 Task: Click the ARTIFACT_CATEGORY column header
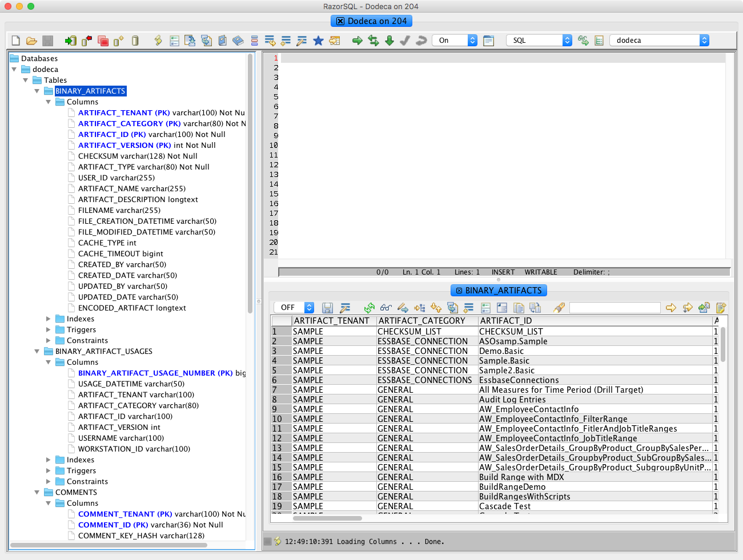click(x=427, y=321)
